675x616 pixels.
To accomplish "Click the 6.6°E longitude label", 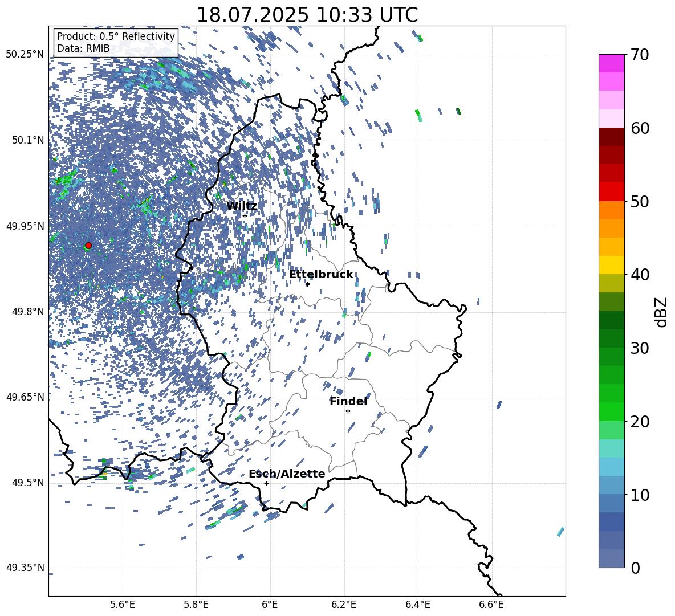I will pyautogui.click(x=491, y=605).
